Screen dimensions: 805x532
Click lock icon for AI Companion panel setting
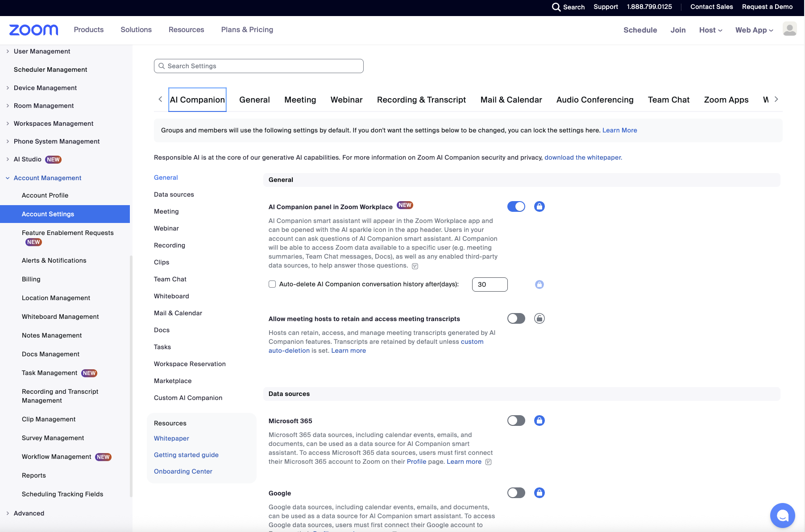click(539, 206)
